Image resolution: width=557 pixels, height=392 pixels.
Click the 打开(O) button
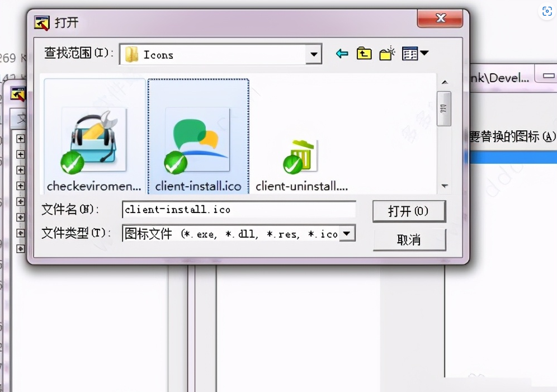(x=409, y=211)
